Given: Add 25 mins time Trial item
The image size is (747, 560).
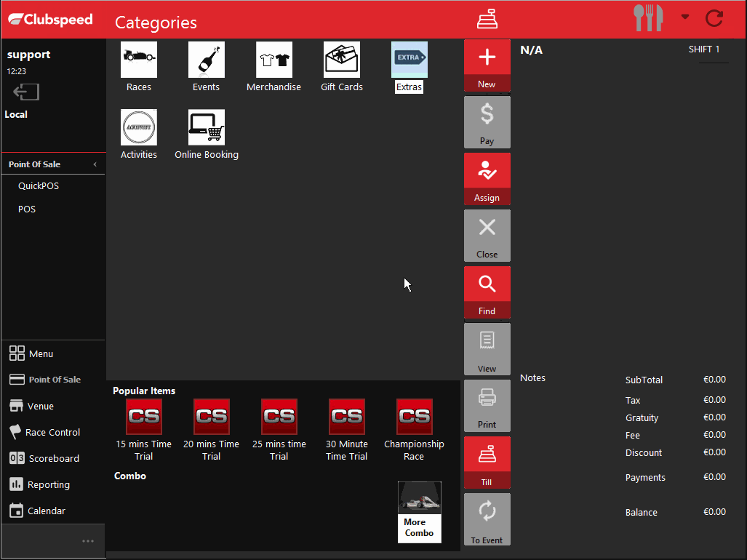Looking at the screenshot, I should click(279, 431).
